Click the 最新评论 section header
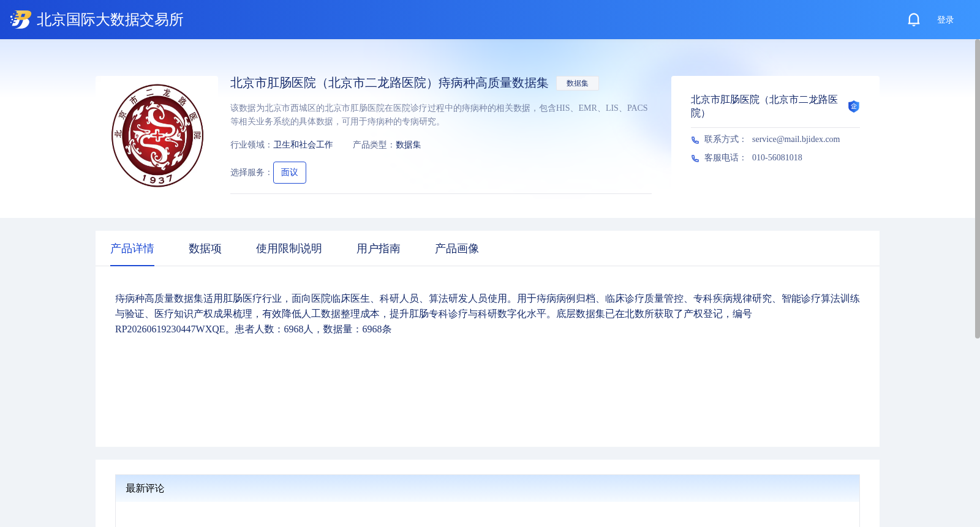 488,488
